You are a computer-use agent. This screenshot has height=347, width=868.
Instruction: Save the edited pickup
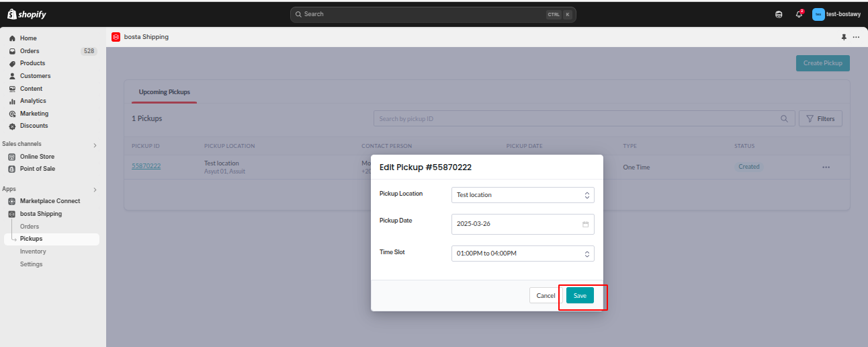click(580, 296)
